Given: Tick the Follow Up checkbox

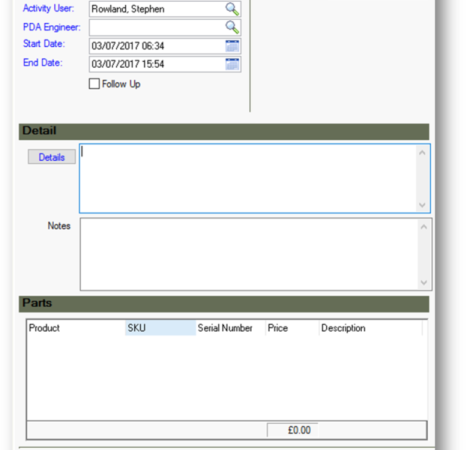Looking at the screenshot, I should 94,84.
